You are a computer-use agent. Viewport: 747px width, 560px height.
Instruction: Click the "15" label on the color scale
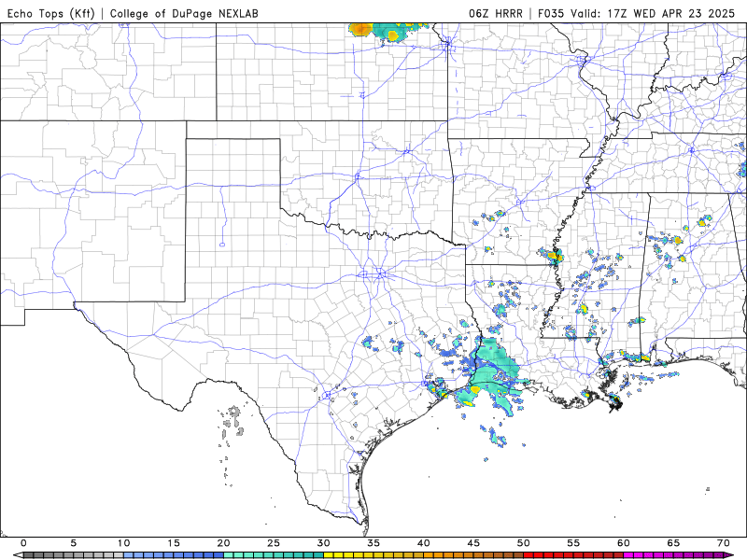tap(174, 543)
